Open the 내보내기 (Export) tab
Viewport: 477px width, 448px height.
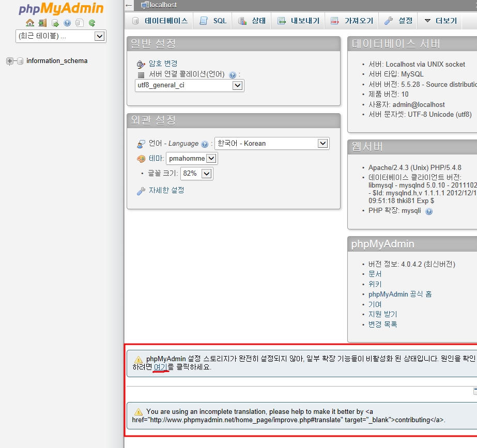click(x=298, y=21)
